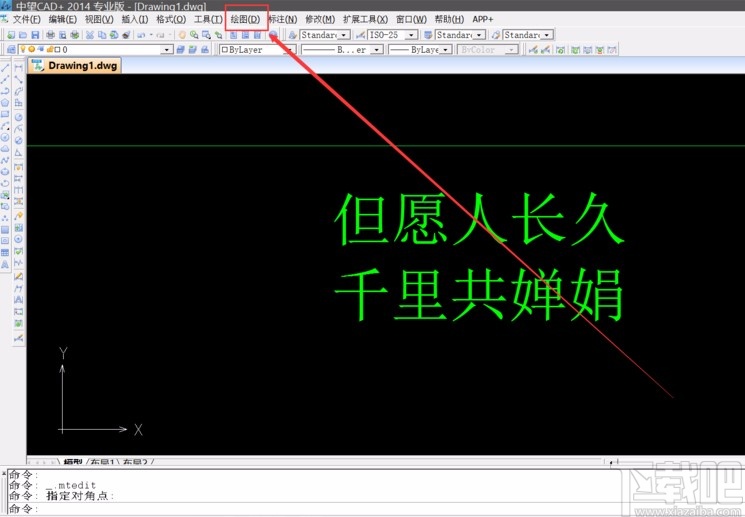Open the 扩展工具(X) menu
The image size is (745, 517).
point(365,19)
